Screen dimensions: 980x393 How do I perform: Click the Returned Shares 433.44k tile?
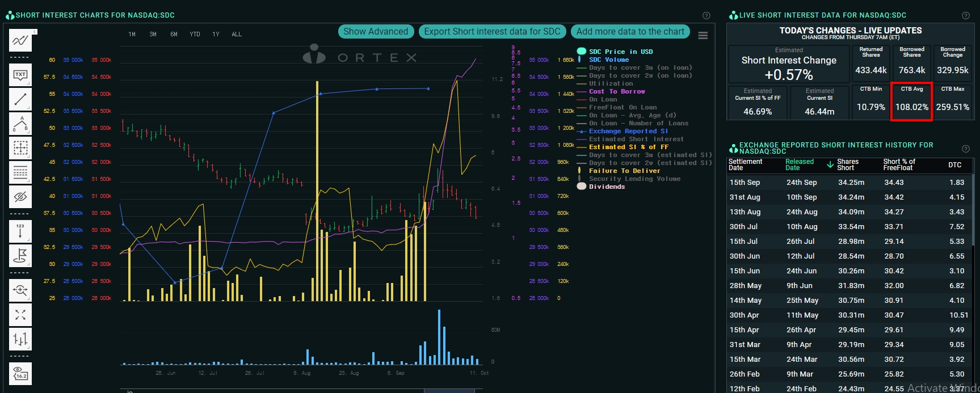pyautogui.click(x=870, y=64)
